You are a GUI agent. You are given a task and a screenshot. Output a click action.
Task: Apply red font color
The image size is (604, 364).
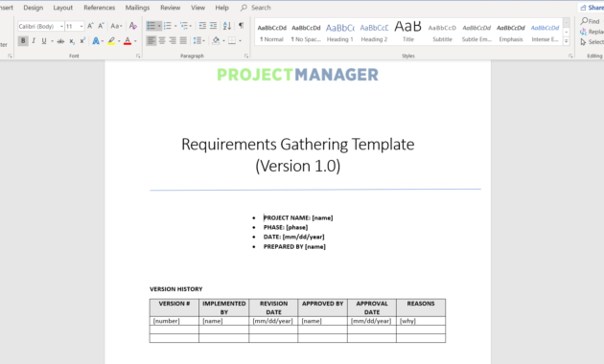click(x=128, y=41)
